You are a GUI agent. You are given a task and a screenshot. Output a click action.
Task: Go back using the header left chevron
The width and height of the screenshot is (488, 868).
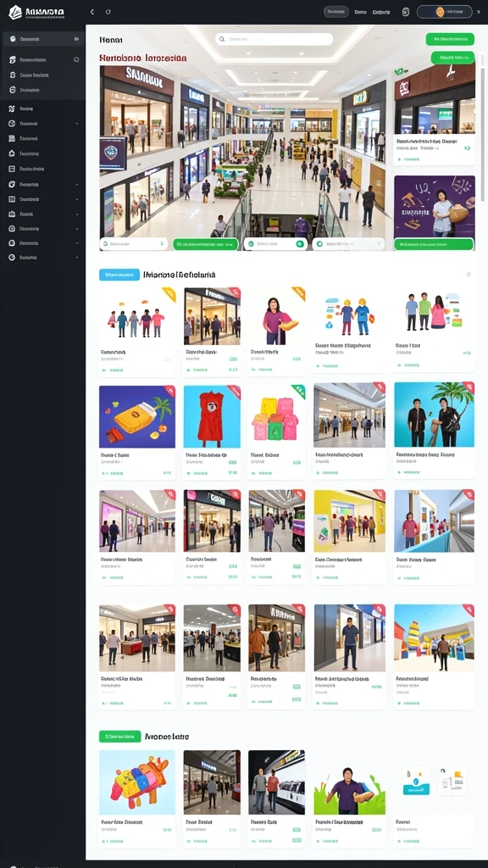click(x=92, y=12)
